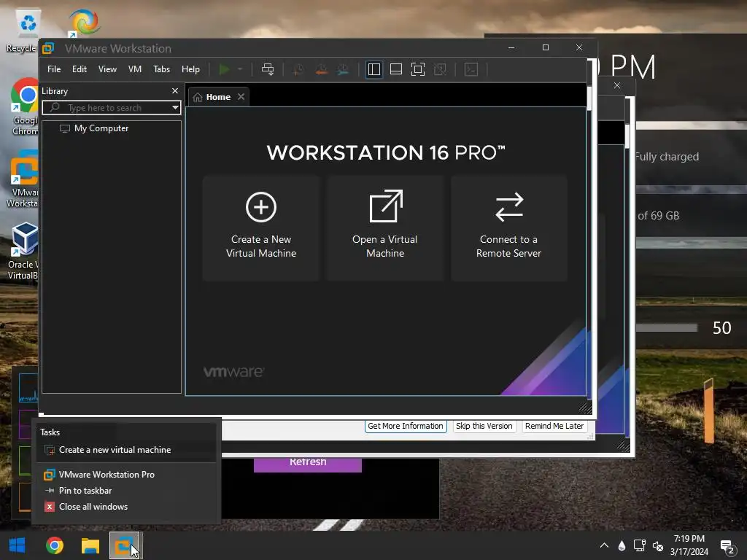Expand the library search dropdown arrow
This screenshot has width=747, height=560.
pos(175,108)
